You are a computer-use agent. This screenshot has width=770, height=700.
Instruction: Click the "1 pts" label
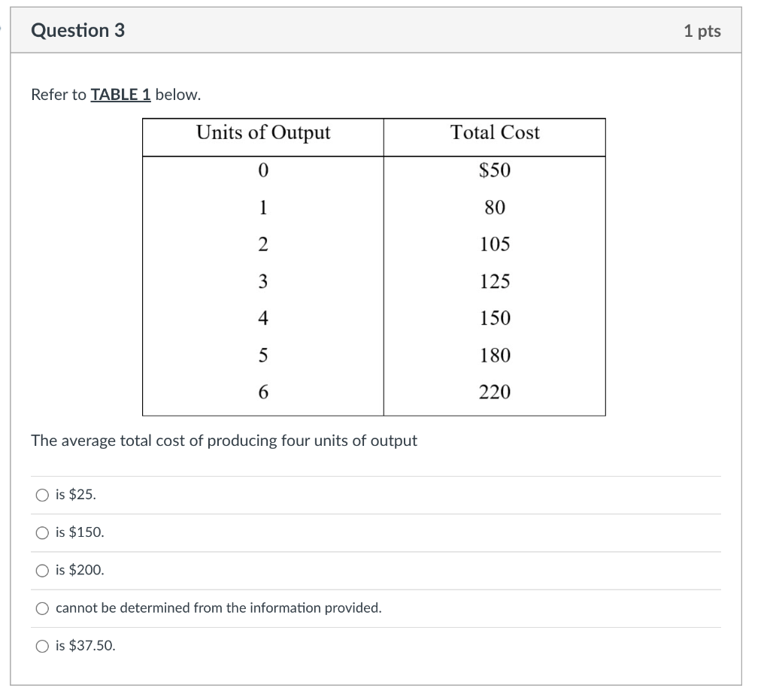click(x=704, y=31)
